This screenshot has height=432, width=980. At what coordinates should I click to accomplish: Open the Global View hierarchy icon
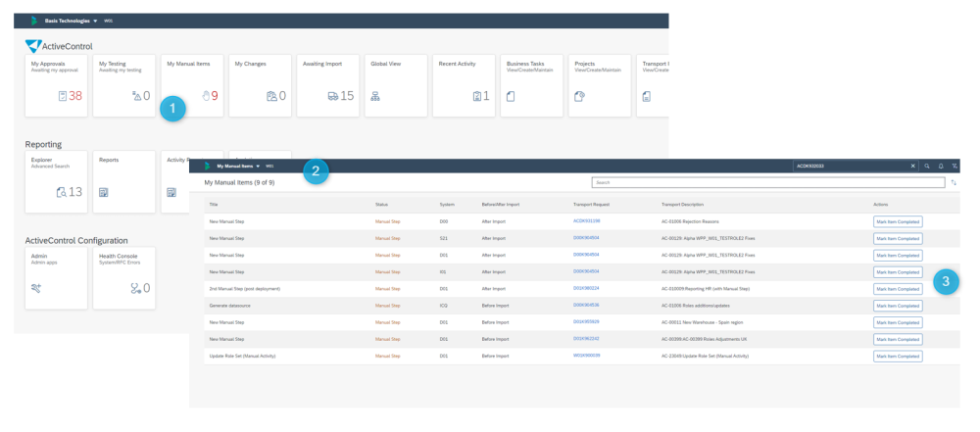(x=375, y=96)
